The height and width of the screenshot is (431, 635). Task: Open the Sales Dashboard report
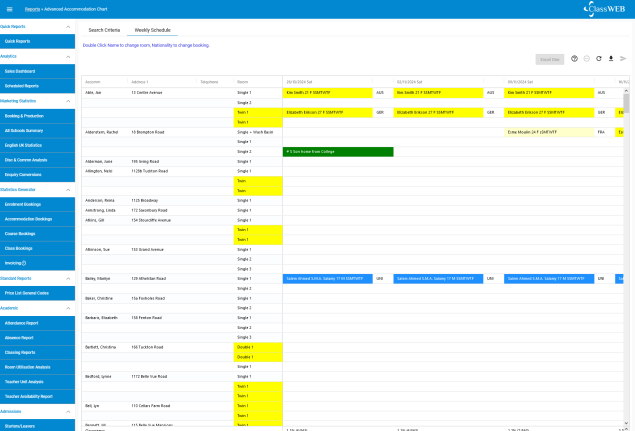pyautogui.click(x=38, y=71)
